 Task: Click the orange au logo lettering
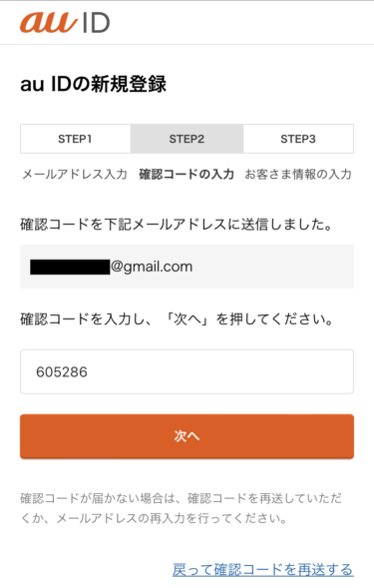point(50,22)
